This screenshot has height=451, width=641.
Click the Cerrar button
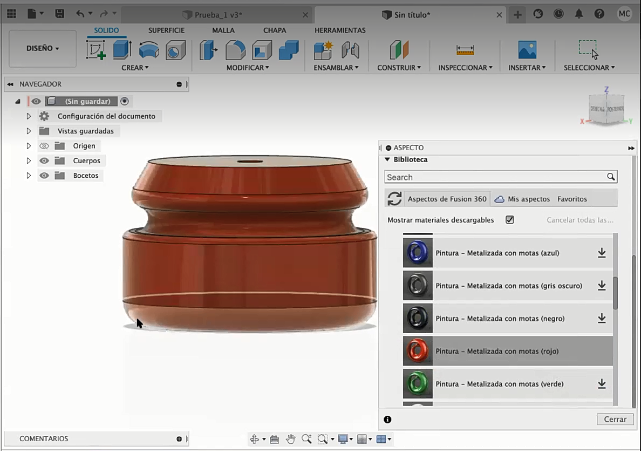615,419
